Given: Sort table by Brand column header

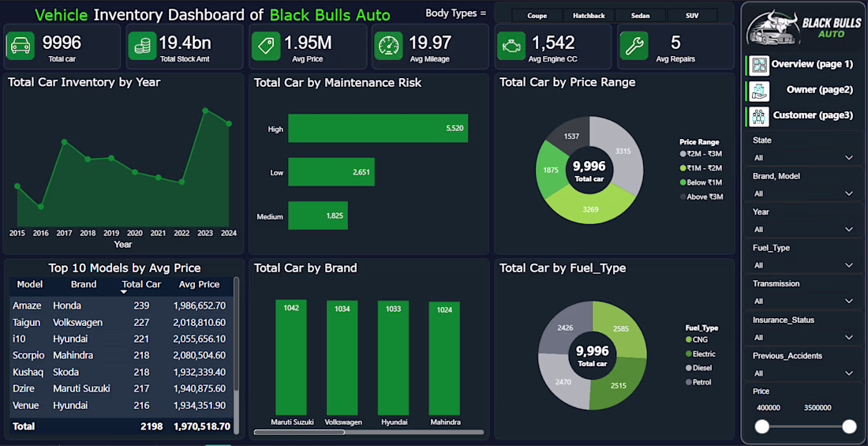Looking at the screenshot, I should [84, 285].
